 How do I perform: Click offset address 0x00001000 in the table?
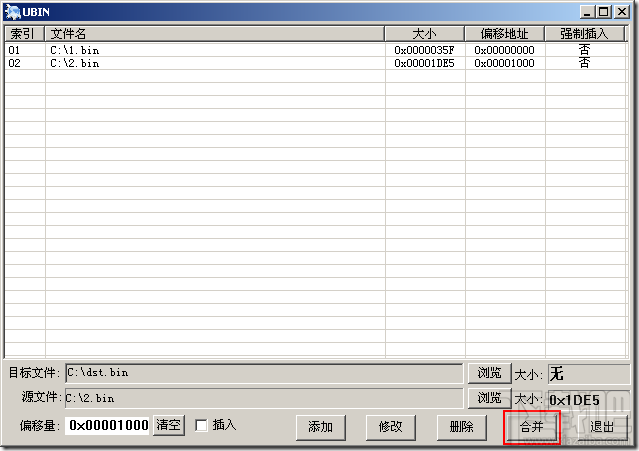tap(505, 63)
